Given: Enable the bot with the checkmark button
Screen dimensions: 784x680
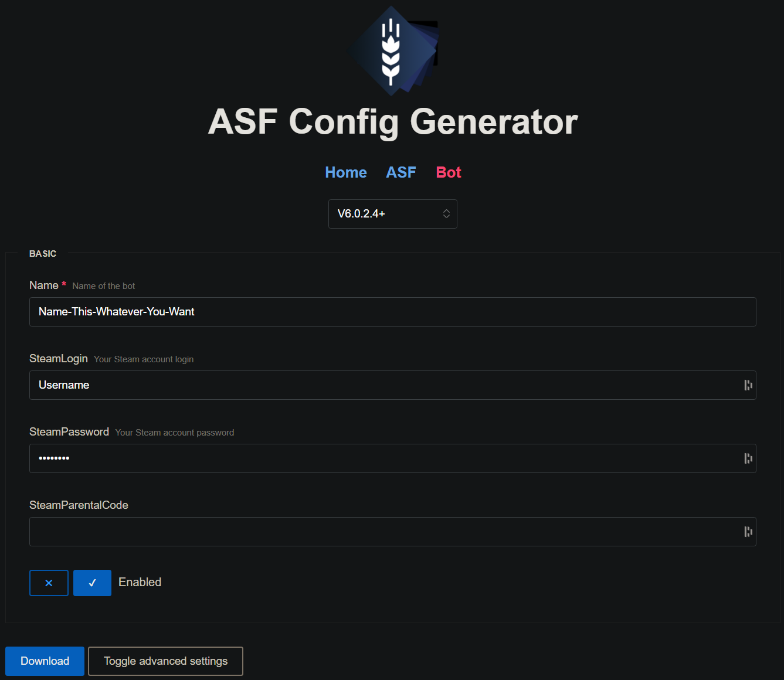Looking at the screenshot, I should (92, 583).
